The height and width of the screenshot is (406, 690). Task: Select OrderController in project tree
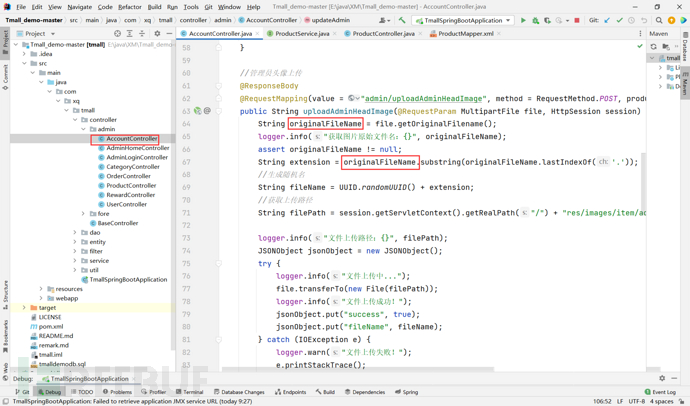[128, 176]
